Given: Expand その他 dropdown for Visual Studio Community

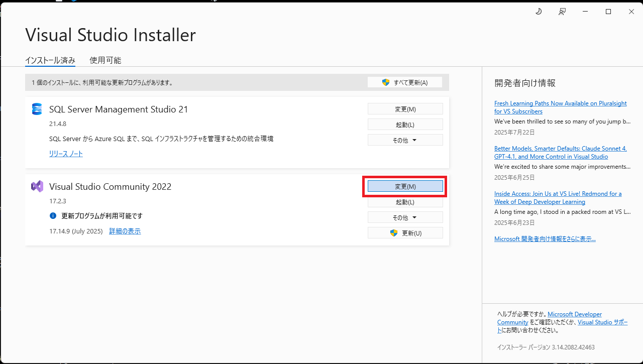Looking at the screenshot, I should coord(405,217).
